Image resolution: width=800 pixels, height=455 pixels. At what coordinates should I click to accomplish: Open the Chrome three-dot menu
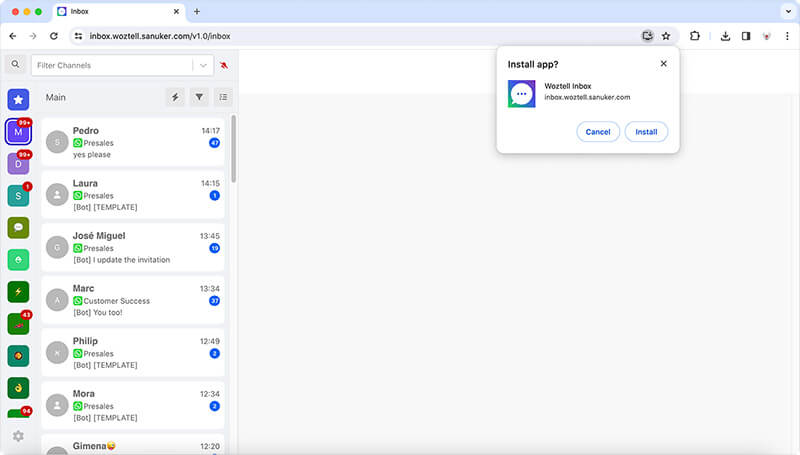click(787, 36)
